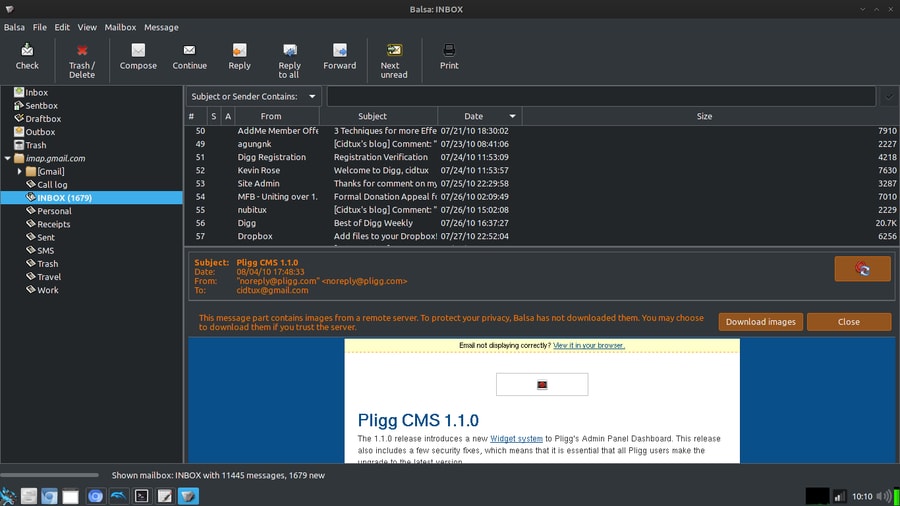Open terminal from the taskbar
This screenshot has width=900, height=506.
point(142,496)
